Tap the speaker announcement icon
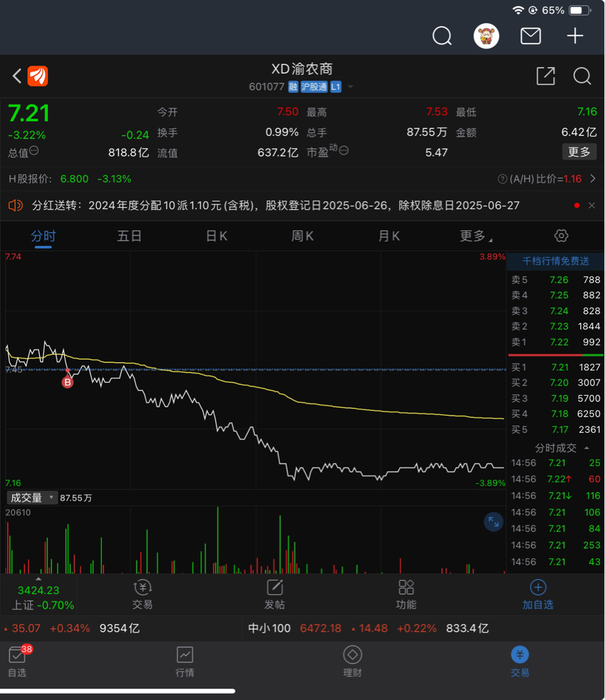Viewport: 605px width, 700px height. click(16, 205)
